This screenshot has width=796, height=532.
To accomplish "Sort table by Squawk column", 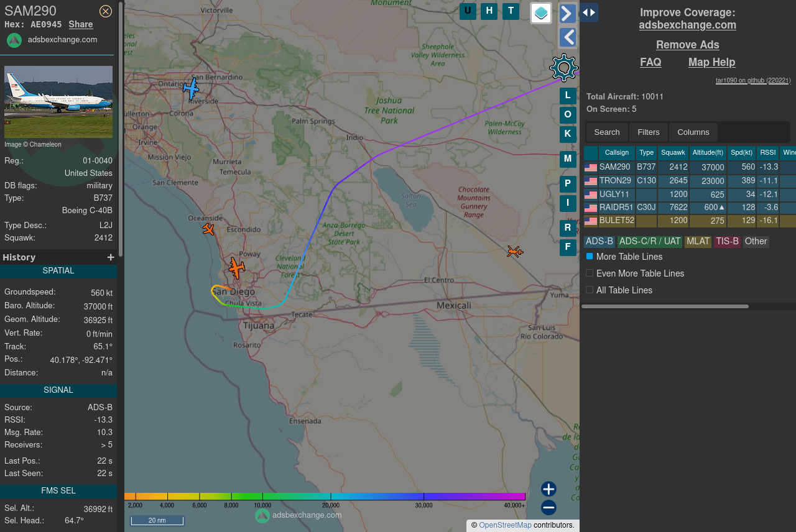I will tap(673, 153).
